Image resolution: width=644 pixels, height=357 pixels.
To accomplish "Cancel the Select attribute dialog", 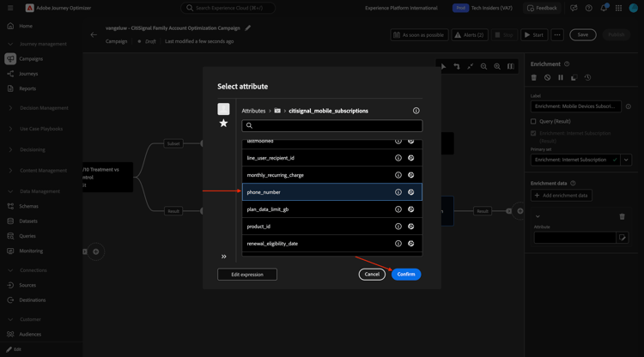I will pos(372,274).
